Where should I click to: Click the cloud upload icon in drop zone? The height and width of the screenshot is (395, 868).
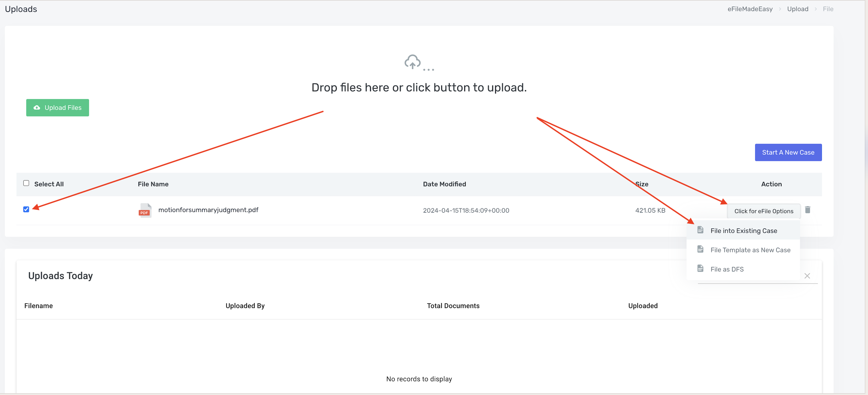[412, 62]
